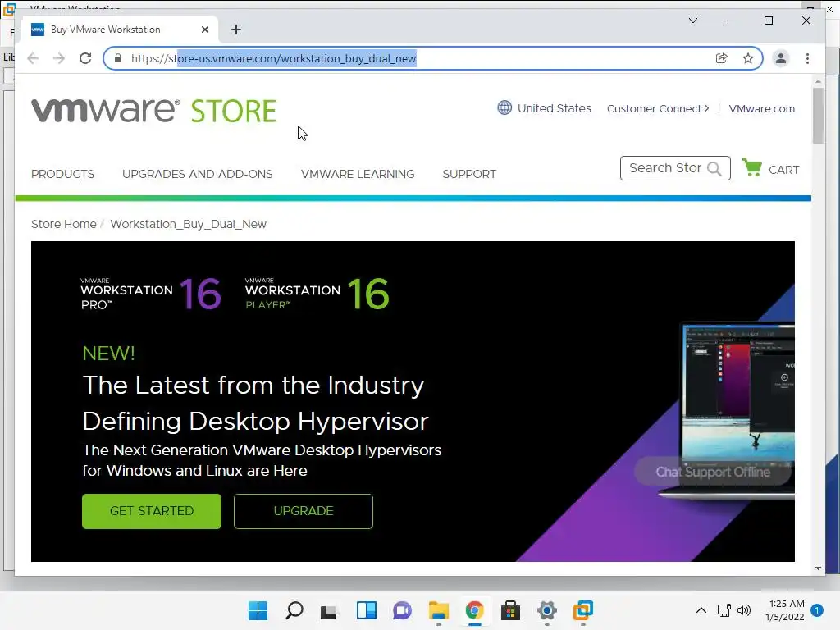Open the SUPPORT menu
840x630 pixels.
tap(469, 174)
